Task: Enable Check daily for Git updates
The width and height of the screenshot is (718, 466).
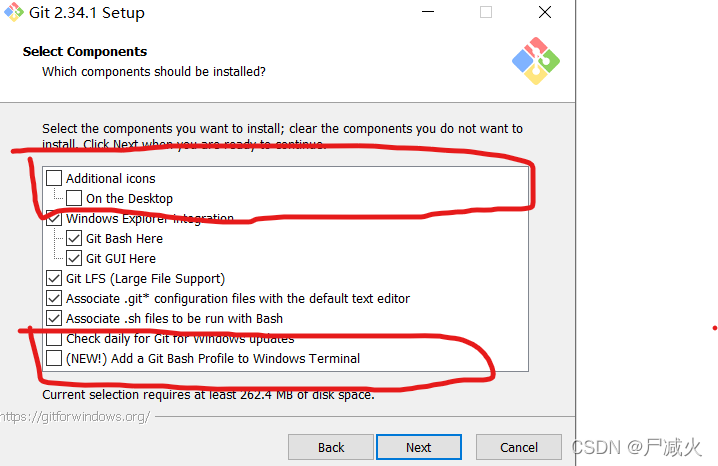Action: click(x=54, y=338)
